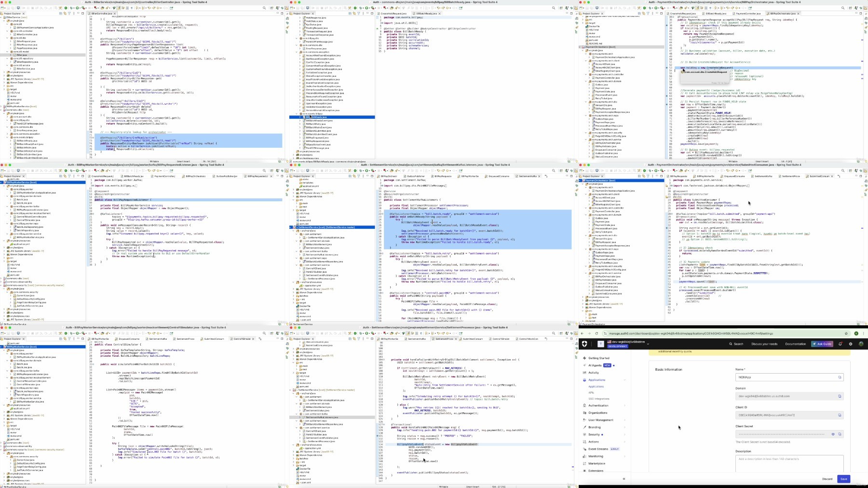Collapse the Applications sidebar section

coord(625,380)
